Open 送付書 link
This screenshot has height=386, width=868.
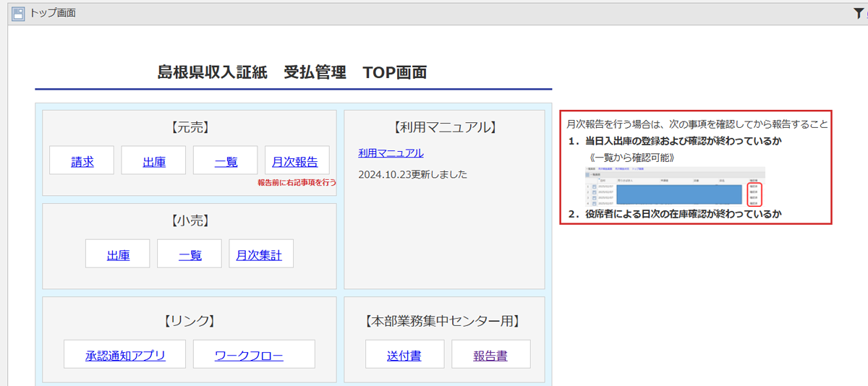coord(404,354)
